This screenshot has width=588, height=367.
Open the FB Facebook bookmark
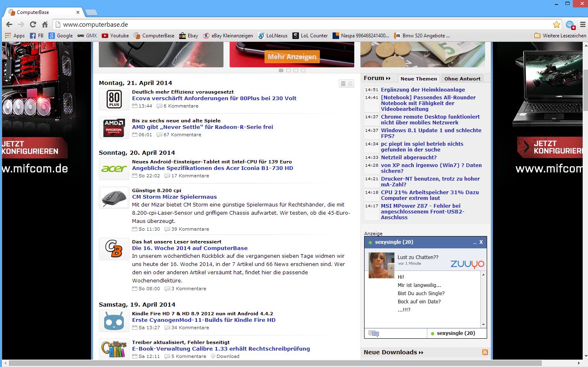click(x=36, y=36)
